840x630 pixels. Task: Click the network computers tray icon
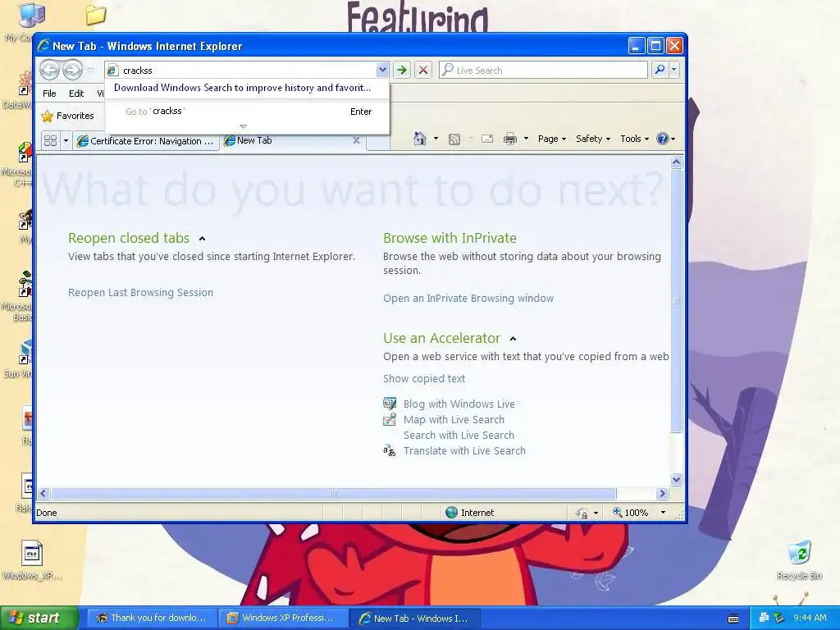tap(764, 618)
